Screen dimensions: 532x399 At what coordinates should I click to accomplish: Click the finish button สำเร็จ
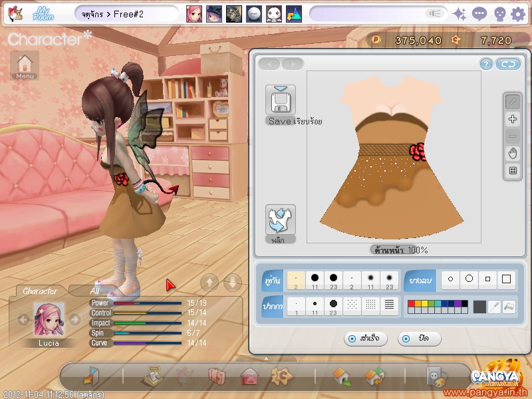tap(365, 338)
